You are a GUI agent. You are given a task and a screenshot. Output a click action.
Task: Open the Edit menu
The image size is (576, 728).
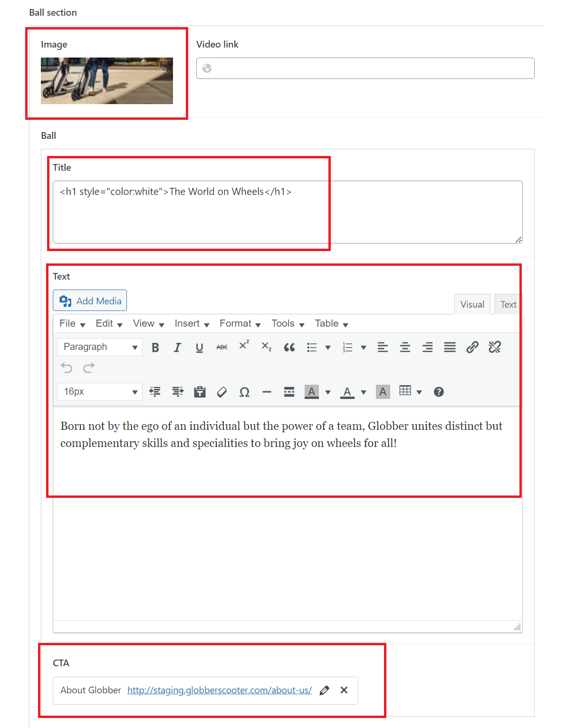(x=109, y=324)
